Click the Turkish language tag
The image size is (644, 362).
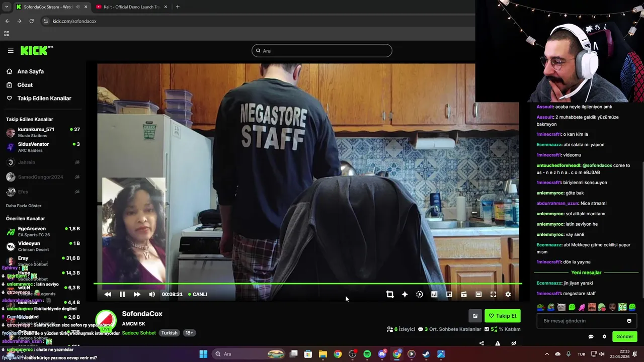click(170, 333)
